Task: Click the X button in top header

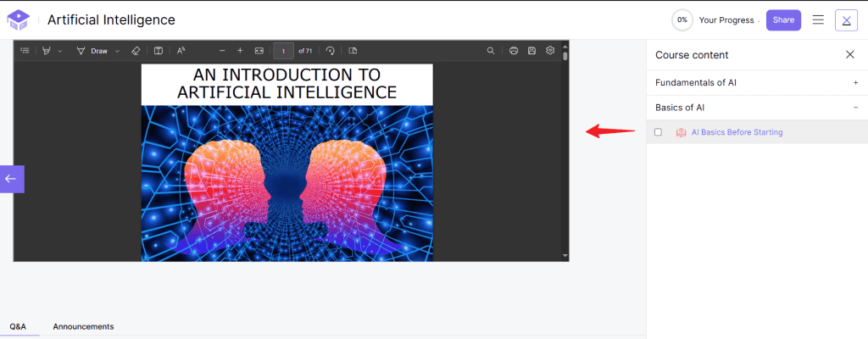Action: pyautogui.click(x=846, y=20)
